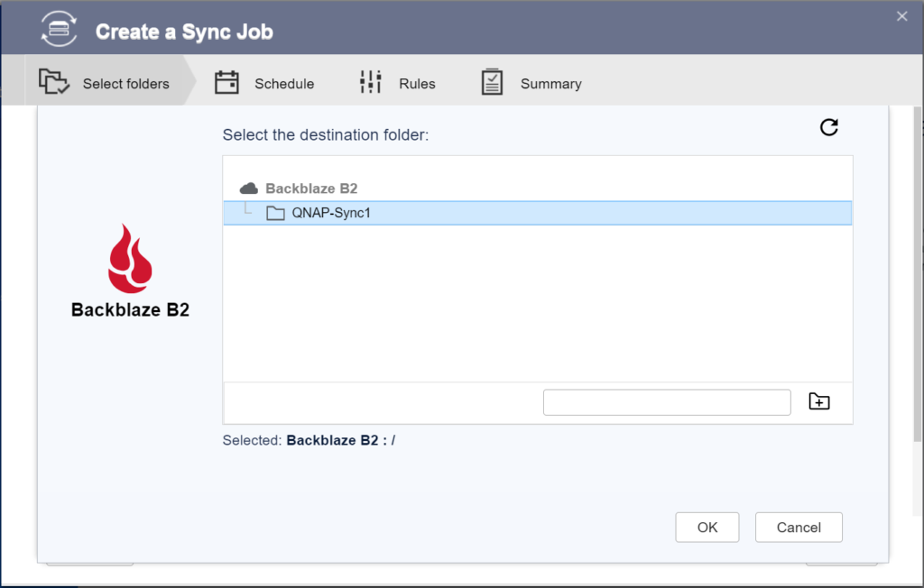Click the Select folders step icon
Image resolution: width=924 pixels, height=588 pixels.
point(53,81)
